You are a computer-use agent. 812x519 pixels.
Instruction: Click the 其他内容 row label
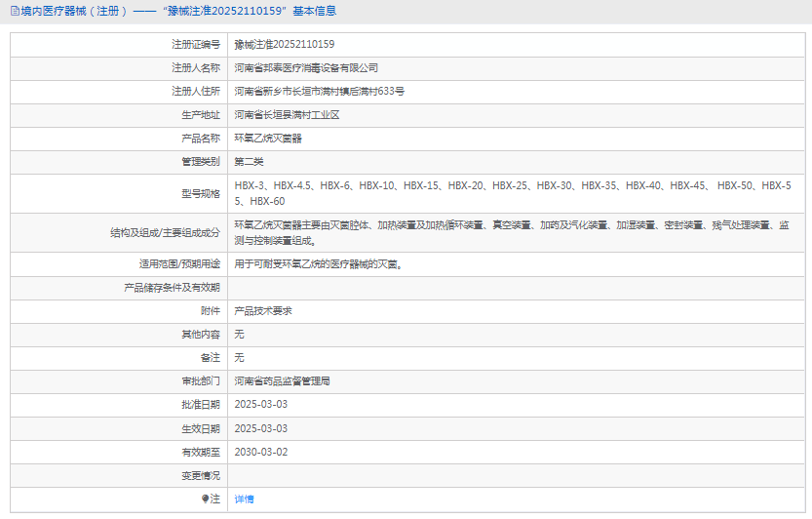click(201, 335)
